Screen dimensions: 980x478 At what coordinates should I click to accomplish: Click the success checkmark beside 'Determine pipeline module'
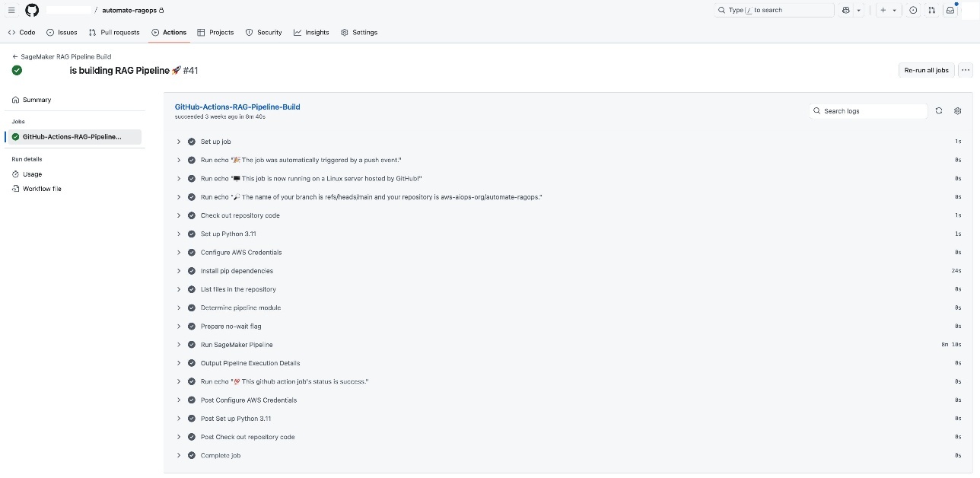click(192, 308)
